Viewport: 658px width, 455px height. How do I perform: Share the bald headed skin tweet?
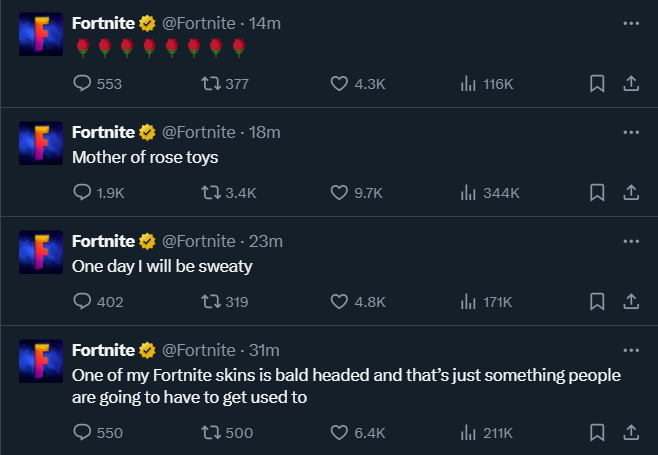(x=631, y=433)
